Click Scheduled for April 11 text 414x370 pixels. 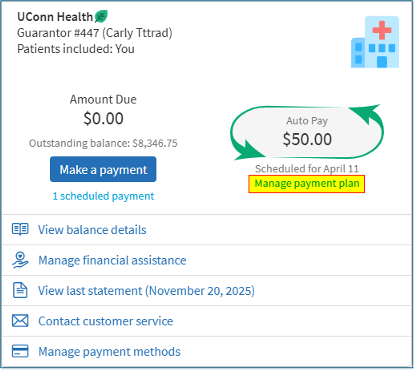click(x=307, y=169)
